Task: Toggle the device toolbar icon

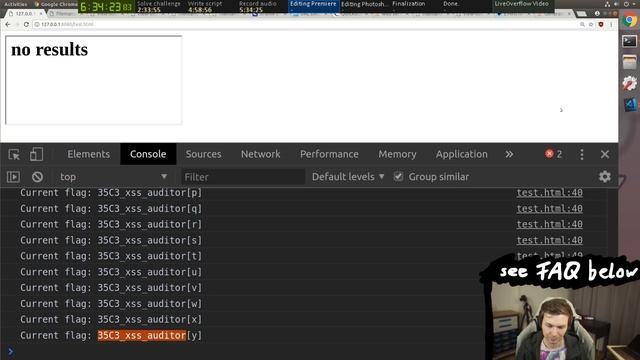Action: [x=36, y=154]
